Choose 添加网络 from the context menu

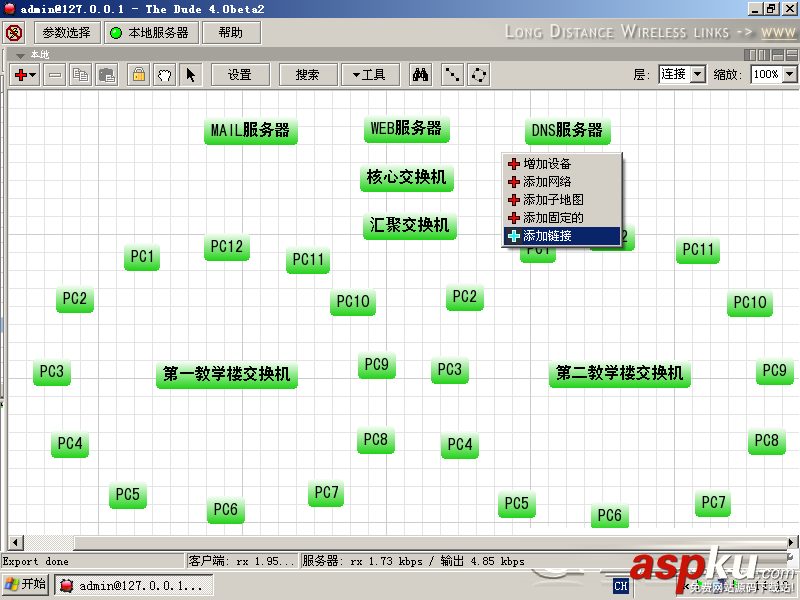tap(562, 182)
